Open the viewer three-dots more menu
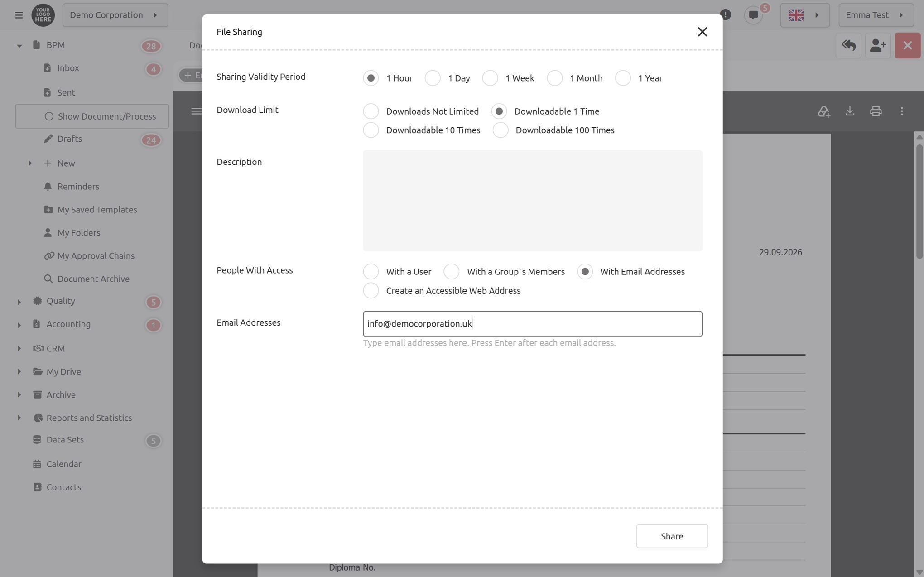 click(902, 111)
